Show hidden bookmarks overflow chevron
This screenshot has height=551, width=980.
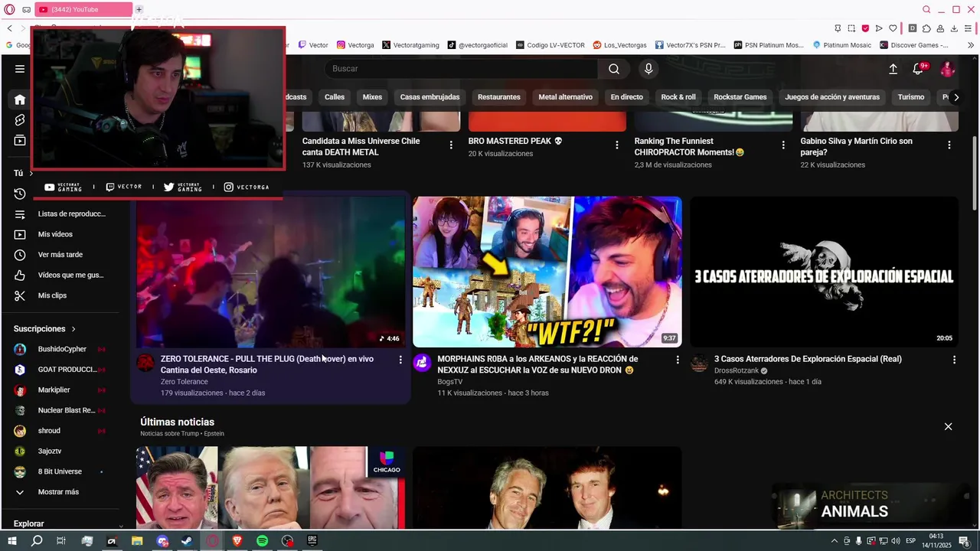tap(971, 45)
